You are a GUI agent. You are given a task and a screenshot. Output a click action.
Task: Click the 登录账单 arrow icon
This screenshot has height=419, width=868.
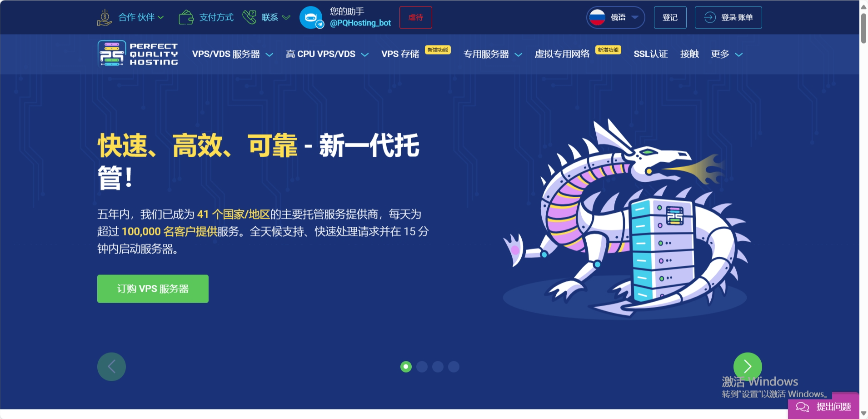709,17
